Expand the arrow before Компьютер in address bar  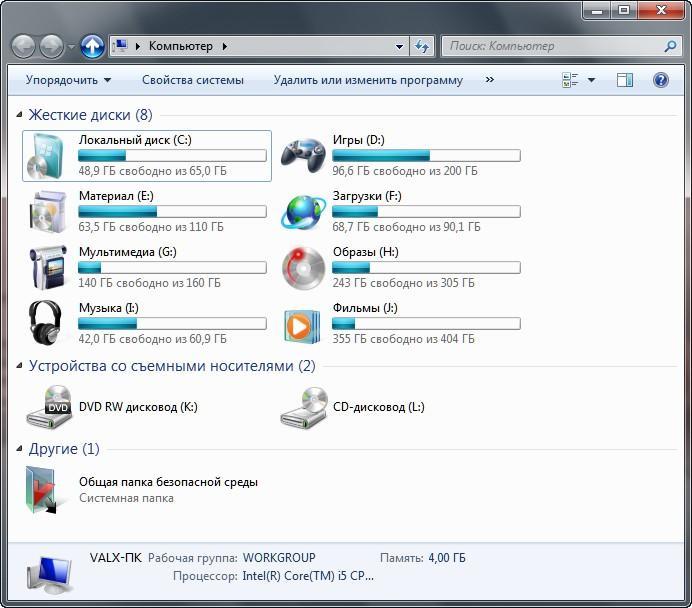point(138,46)
